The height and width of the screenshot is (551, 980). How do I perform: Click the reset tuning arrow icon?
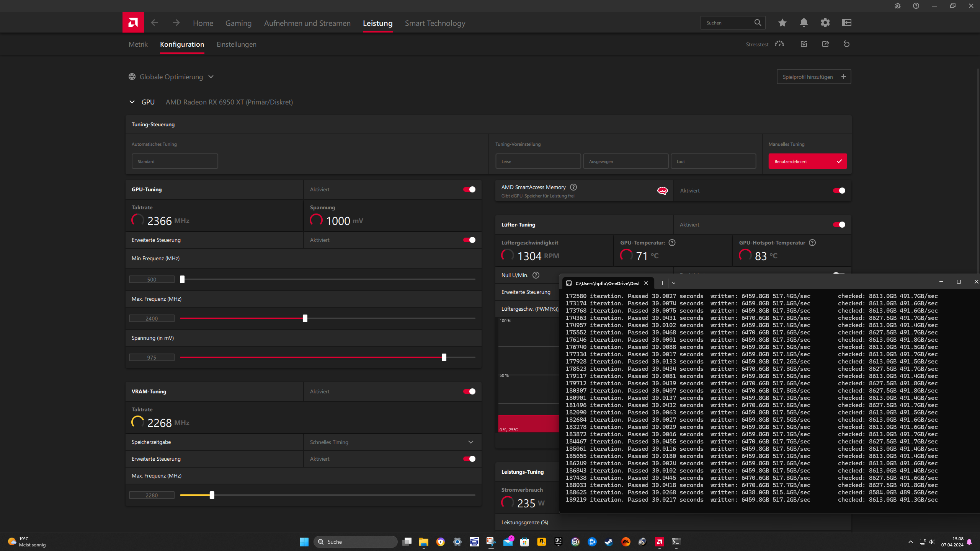tap(846, 44)
